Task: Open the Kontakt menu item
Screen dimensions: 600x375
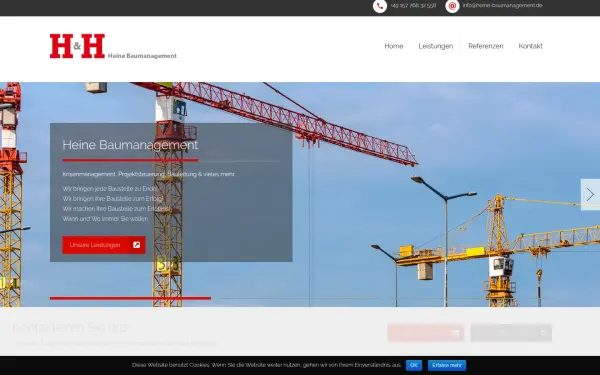Action: click(530, 46)
